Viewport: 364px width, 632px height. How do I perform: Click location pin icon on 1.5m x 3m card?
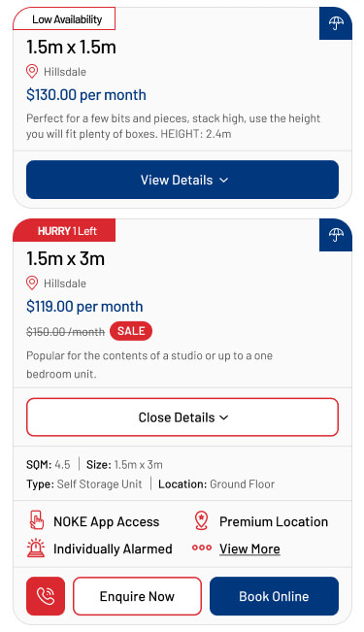coord(32,283)
